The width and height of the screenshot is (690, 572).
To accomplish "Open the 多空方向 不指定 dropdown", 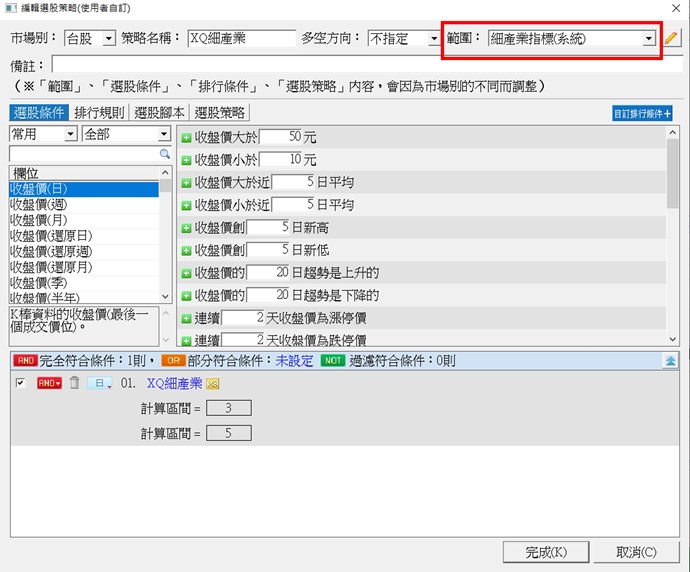I will (433, 39).
